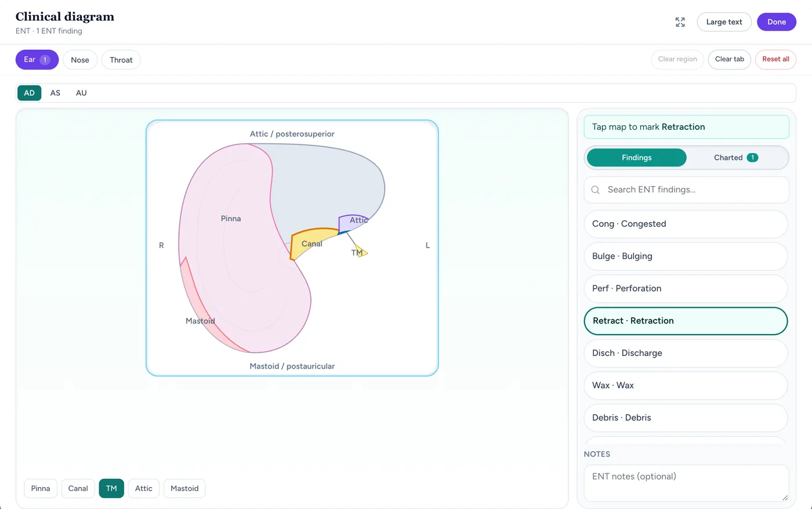Select the AD right ear option

30,93
